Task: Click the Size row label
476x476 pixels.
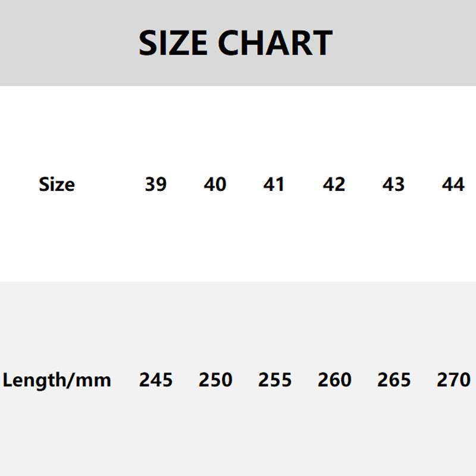Action: pos(57,184)
